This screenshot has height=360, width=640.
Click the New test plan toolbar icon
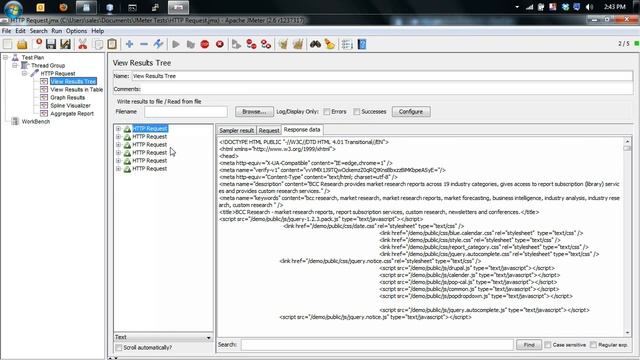coord(8,44)
